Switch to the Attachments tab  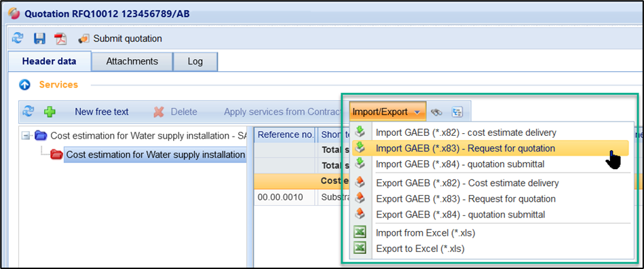(132, 61)
